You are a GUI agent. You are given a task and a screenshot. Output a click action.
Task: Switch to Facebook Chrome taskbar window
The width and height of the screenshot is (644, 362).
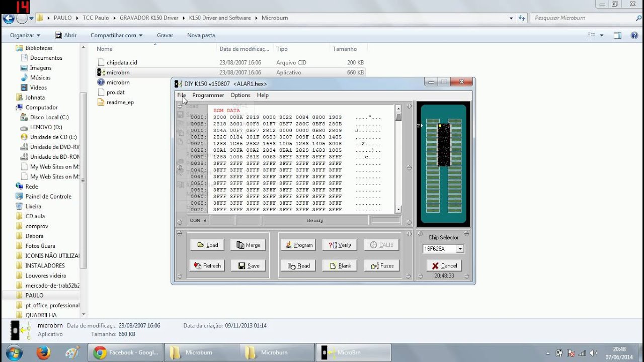pyautogui.click(x=126, y=352)
